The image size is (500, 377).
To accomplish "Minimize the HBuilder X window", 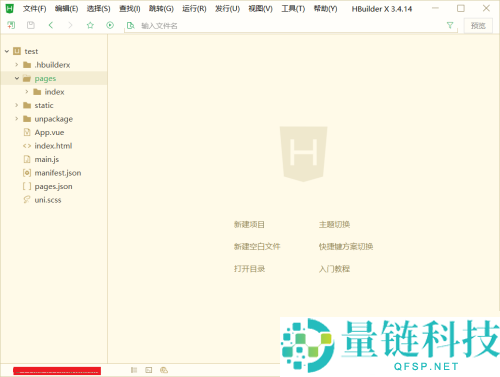I will coord(435,8).
